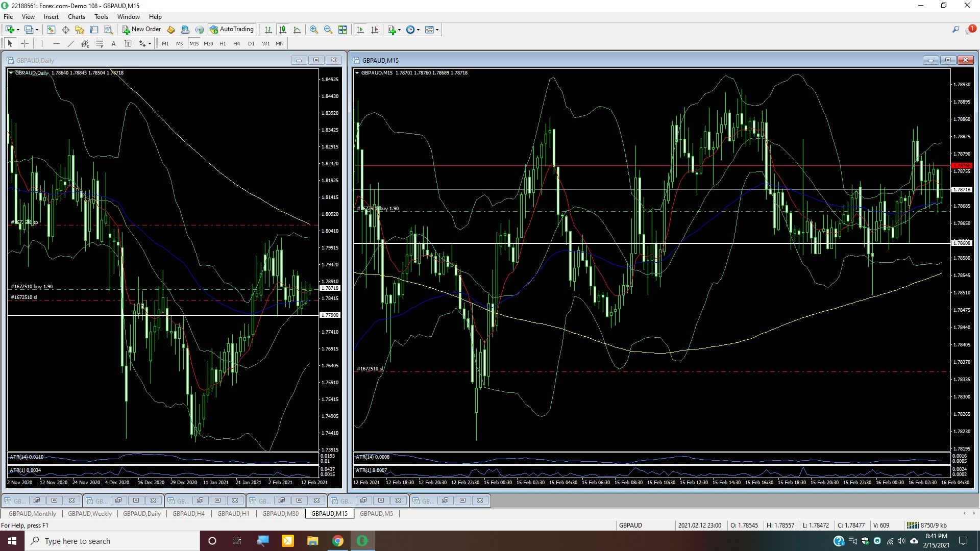Select the Fibonacci Retracement tool
The height and width of the screenshot is (551, 980).
(99, 43)
